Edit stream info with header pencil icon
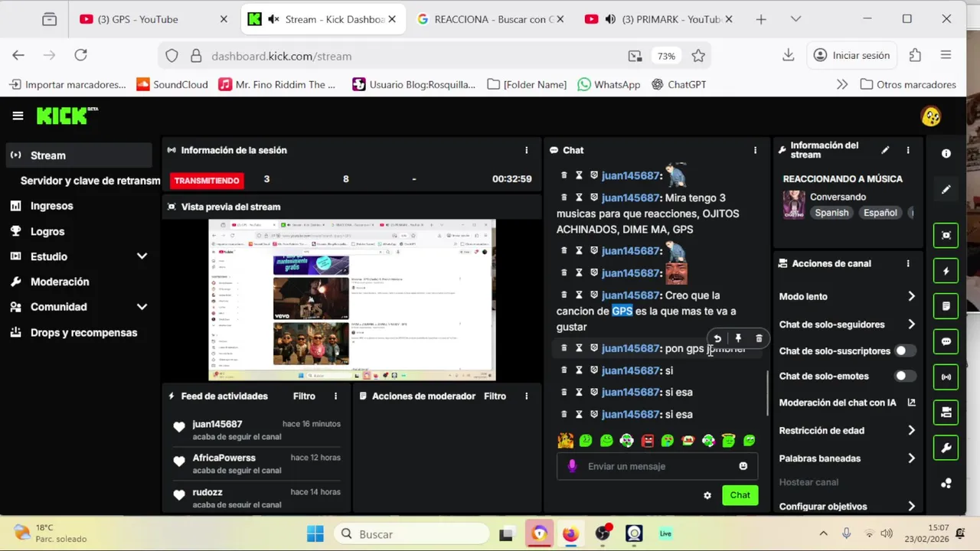 pos(885,151)
